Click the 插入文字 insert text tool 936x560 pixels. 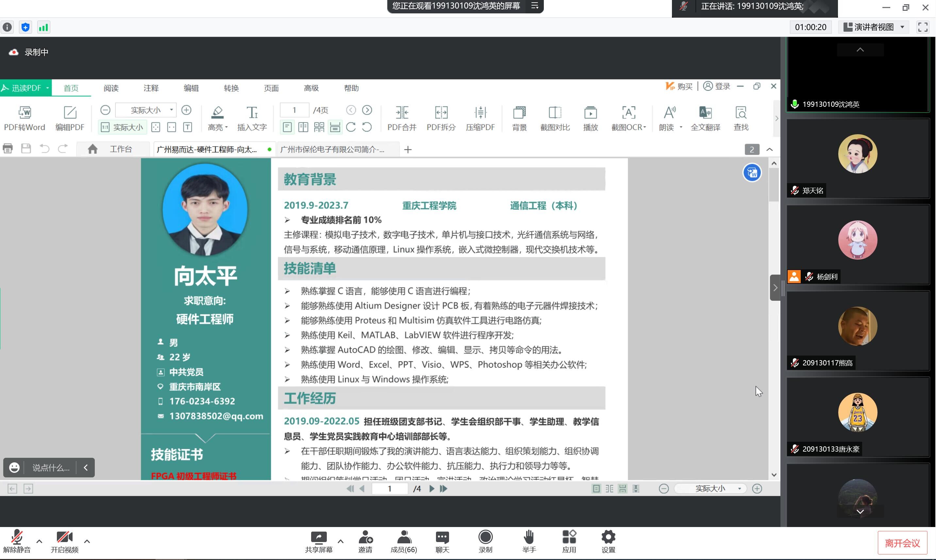click(x=252, y=112)
